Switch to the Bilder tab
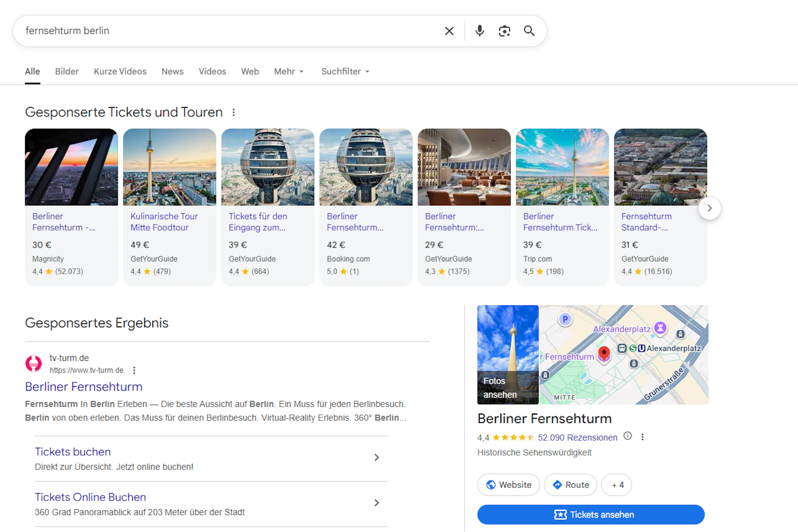Viewport: 798px width, 532px height. click(x=67, y=71)
